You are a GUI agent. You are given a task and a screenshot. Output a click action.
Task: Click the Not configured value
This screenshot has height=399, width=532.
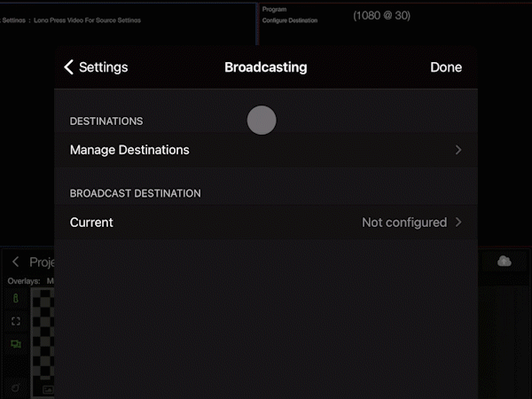[403, 223]
